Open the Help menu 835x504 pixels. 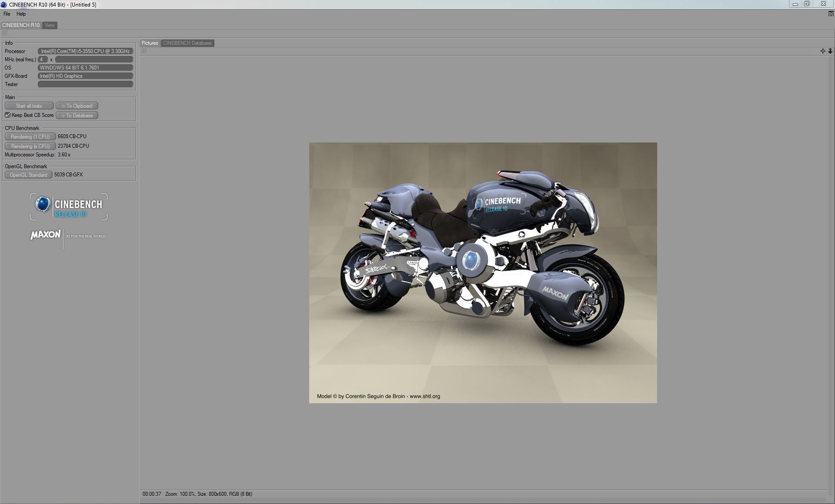click(x=21, y=14)
